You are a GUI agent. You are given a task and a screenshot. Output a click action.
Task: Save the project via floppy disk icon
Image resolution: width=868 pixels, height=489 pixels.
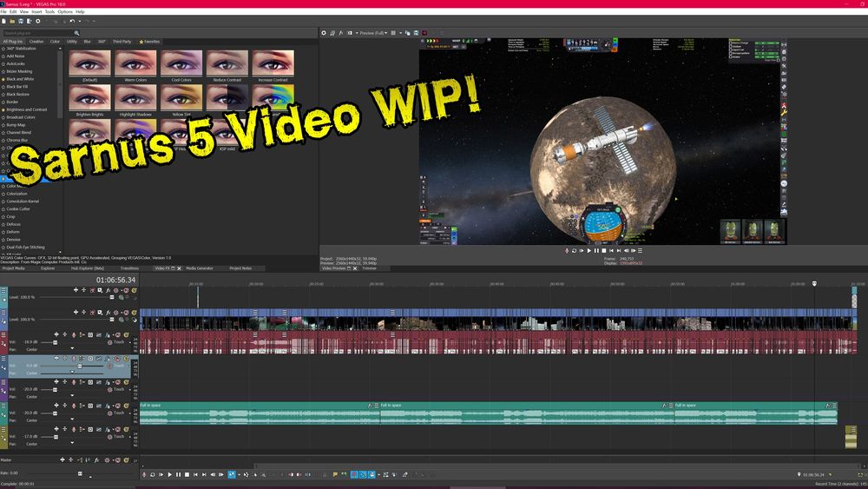[x=21, y=21]
